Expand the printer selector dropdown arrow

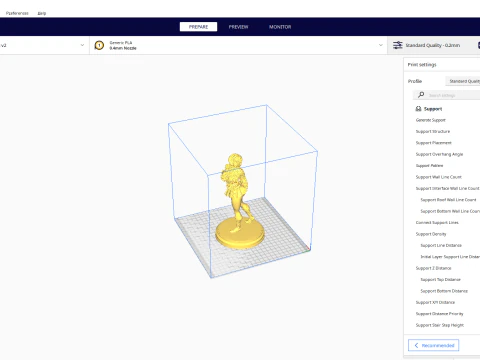tap(82, 45)
